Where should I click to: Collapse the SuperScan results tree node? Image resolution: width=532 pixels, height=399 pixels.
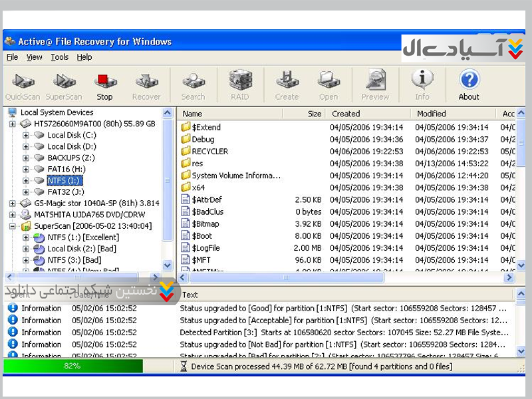[13, 226]
